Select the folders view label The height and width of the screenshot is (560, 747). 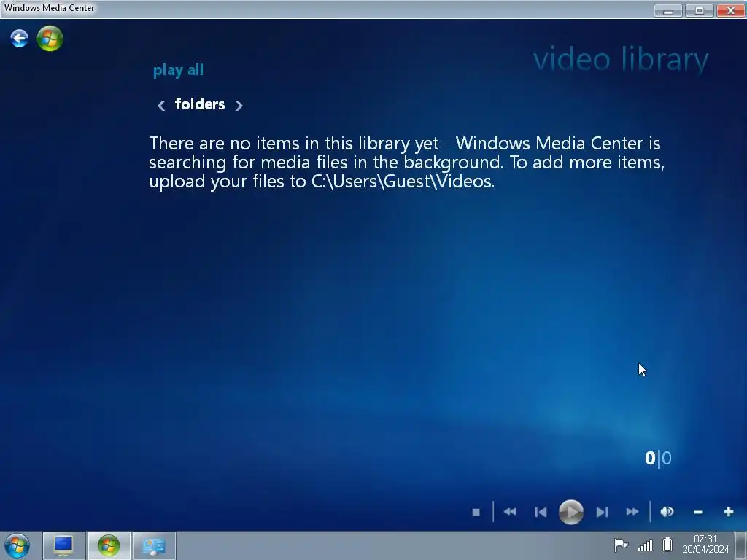click(x=200, y=104)
